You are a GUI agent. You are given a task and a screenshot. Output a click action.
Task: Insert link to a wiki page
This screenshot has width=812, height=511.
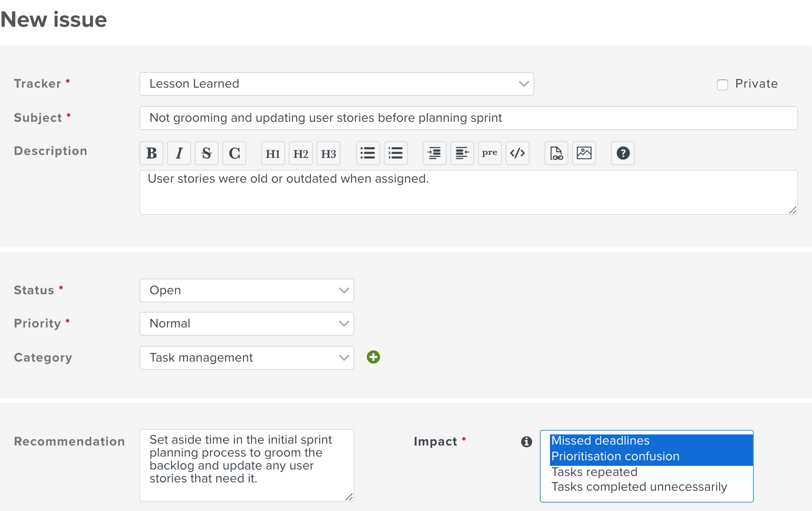coord(556,153)
